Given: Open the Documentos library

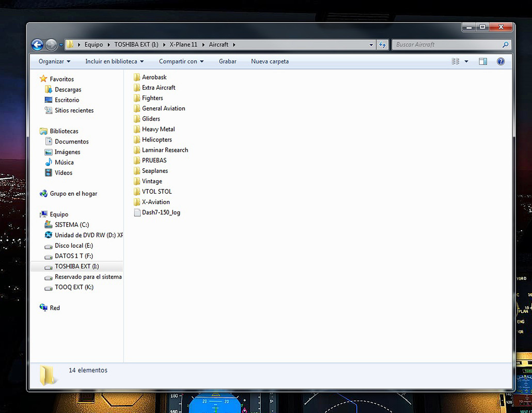Looking at the screenshot, I should [x=72, y=141].
